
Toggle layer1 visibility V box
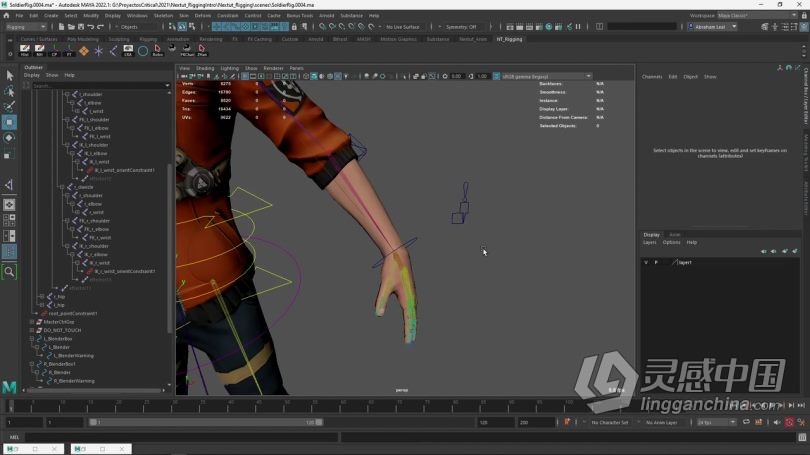[646, 262]
